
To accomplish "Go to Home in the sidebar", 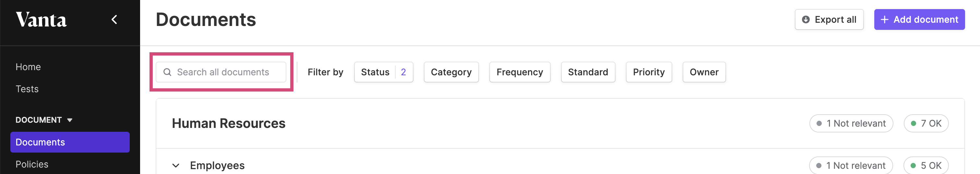I will click(x=28, y=67).
